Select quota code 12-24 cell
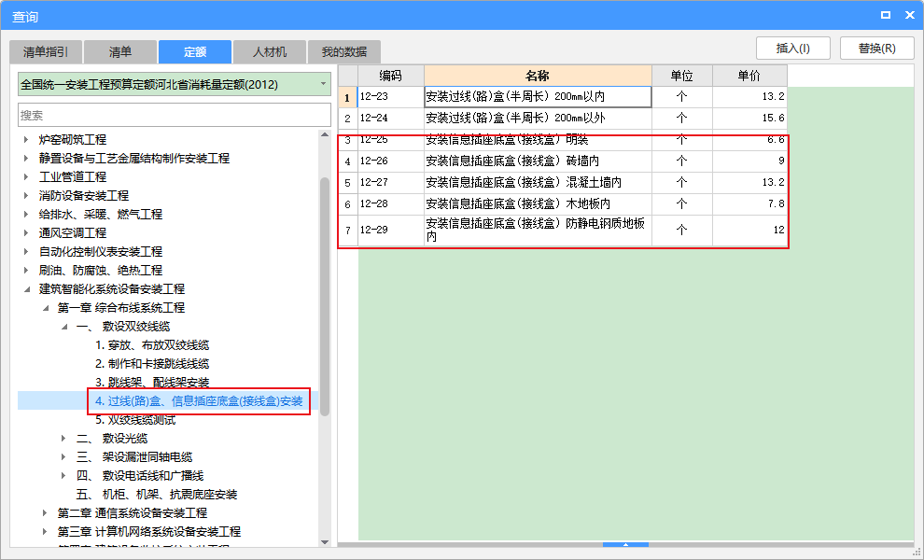 point(391,118)
